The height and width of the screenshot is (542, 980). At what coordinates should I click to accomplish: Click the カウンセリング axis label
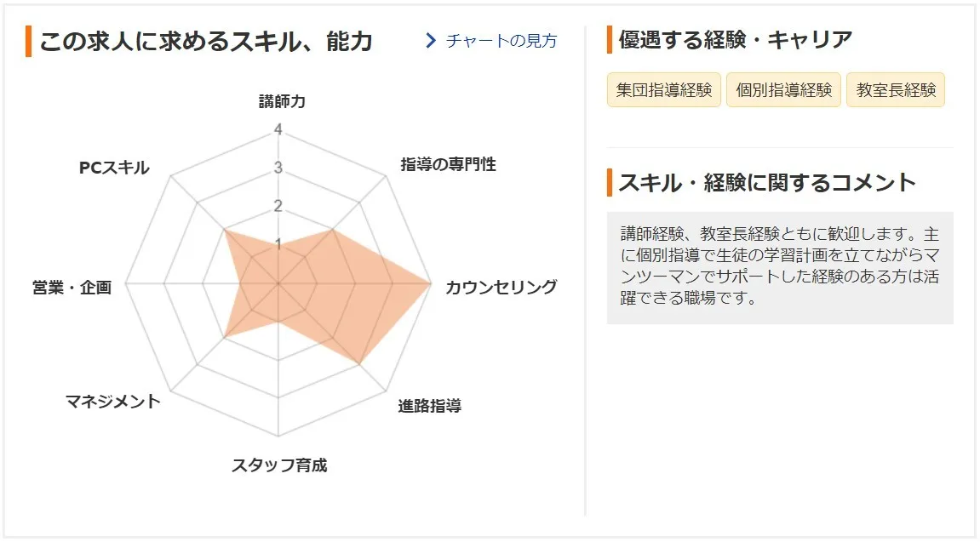(x=501, y=287)
